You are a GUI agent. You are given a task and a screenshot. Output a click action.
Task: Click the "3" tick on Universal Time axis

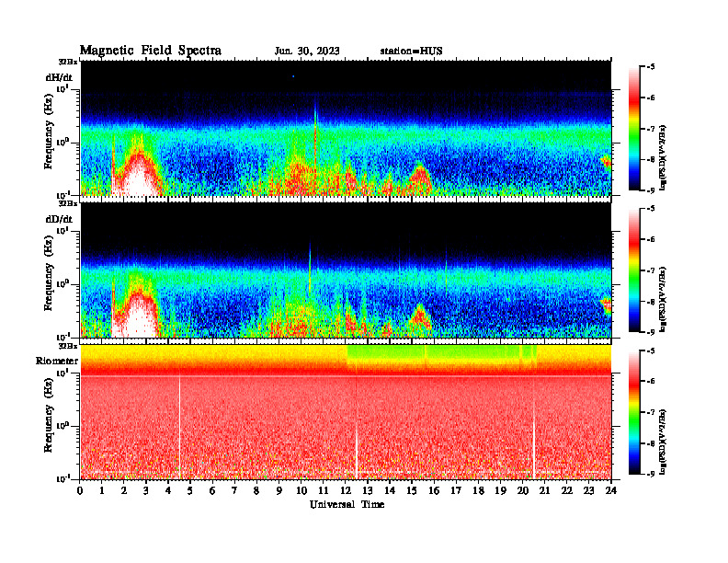point(146,491)
